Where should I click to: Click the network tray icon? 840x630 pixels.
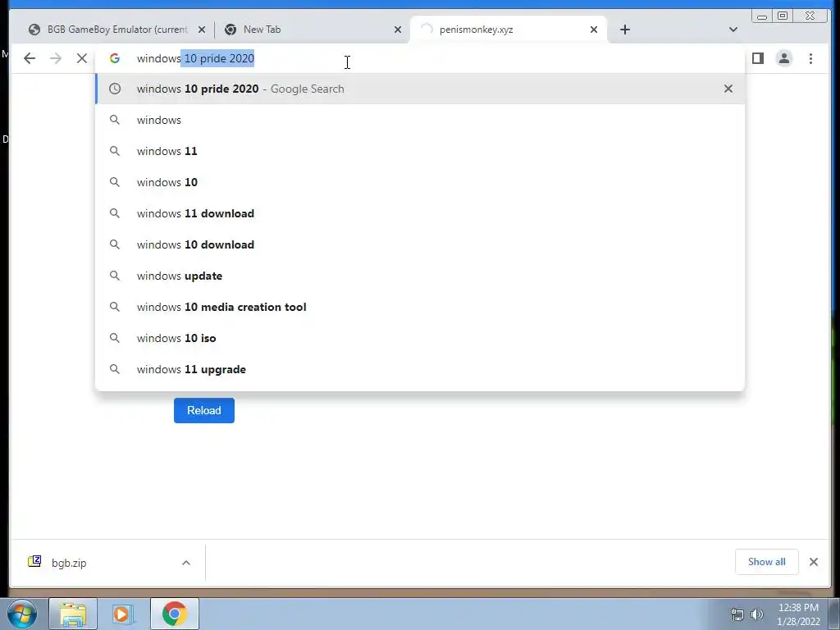[737, 614]
